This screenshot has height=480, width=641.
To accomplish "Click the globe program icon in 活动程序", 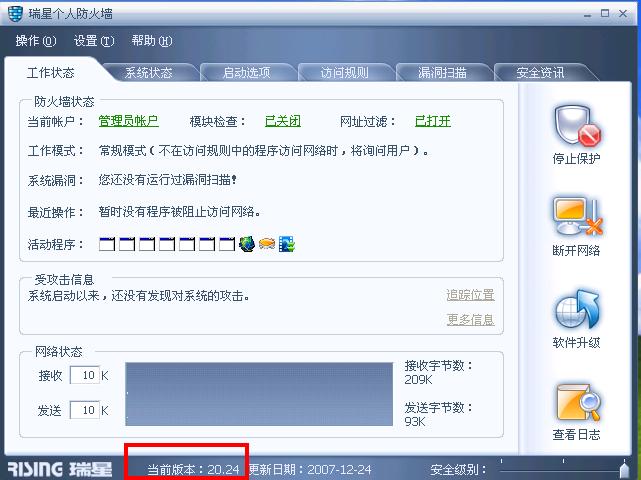I will click(247, 244).
